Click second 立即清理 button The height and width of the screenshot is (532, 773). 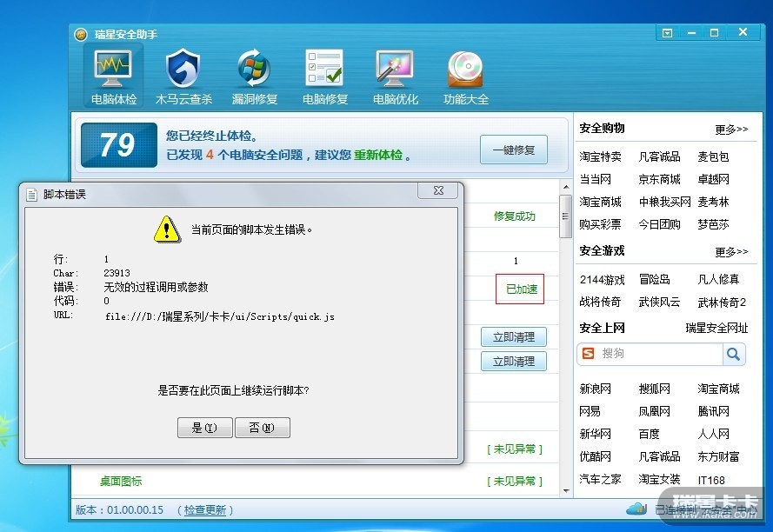pyautogui.click(x=514, y=362)
